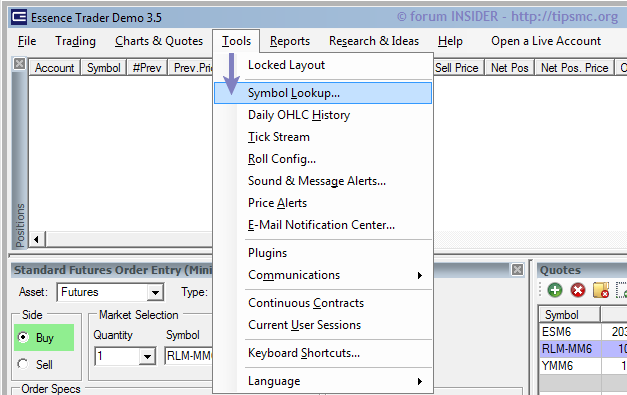This screenshot has height=395, width=627.
Task: Select the YMM6 quote row
Action: click(583, 365)
